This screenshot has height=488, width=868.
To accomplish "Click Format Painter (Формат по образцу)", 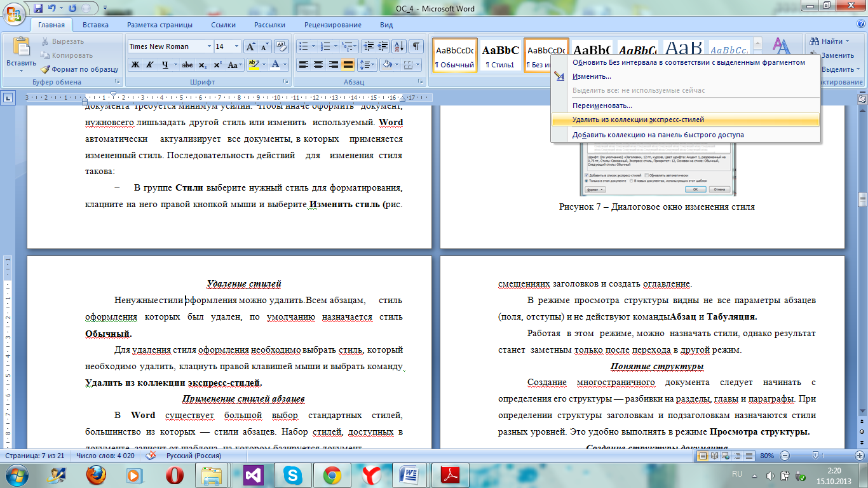I will [x=80, y=69].
